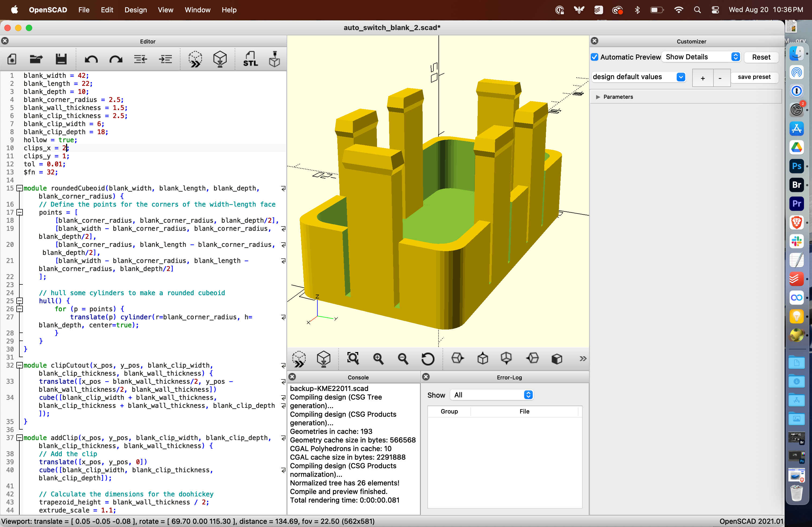Open the Design menu
The image size is (812, 527).
click(135, 10)
